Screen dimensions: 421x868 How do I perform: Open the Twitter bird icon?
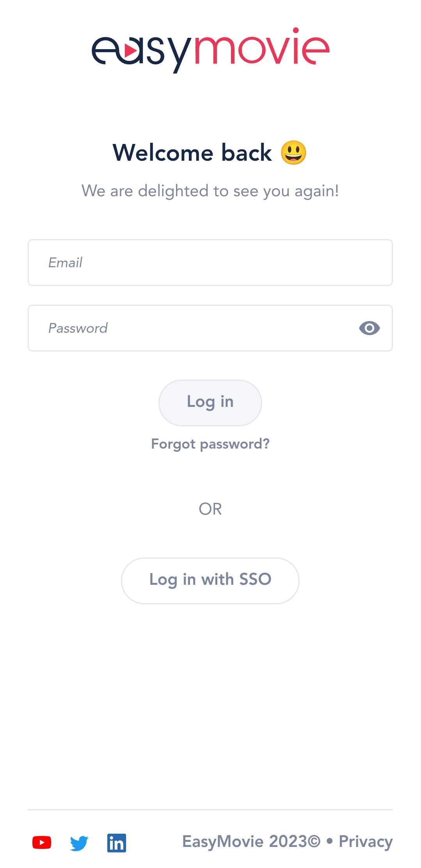[x=79, y=843]
